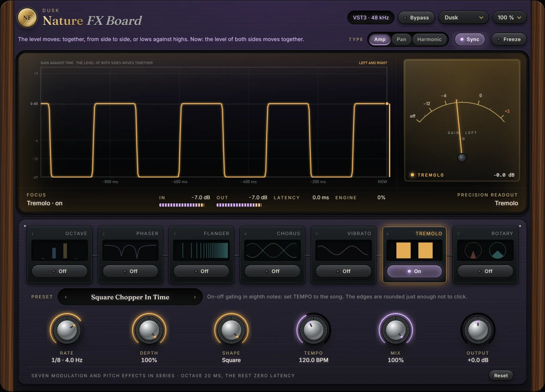Go to next preset with right arrow

pyautogui.click(x=195, y=297)
